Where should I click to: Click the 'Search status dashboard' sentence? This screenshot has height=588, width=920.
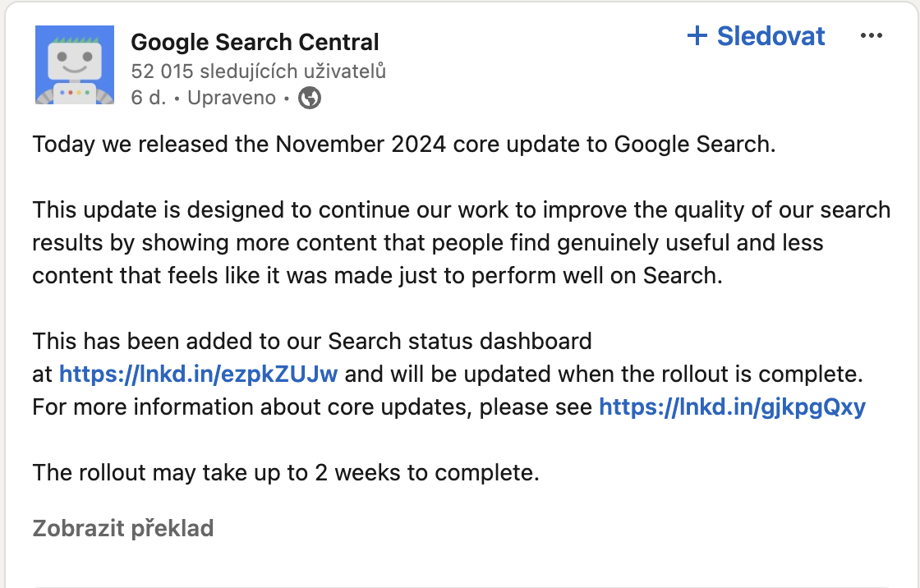[312, 341]
